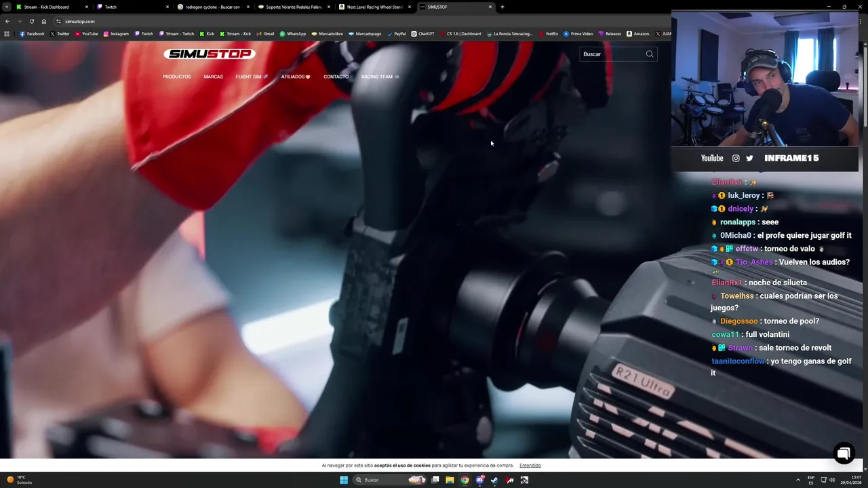Open the chat widget bubble

(x=844, y=453)
